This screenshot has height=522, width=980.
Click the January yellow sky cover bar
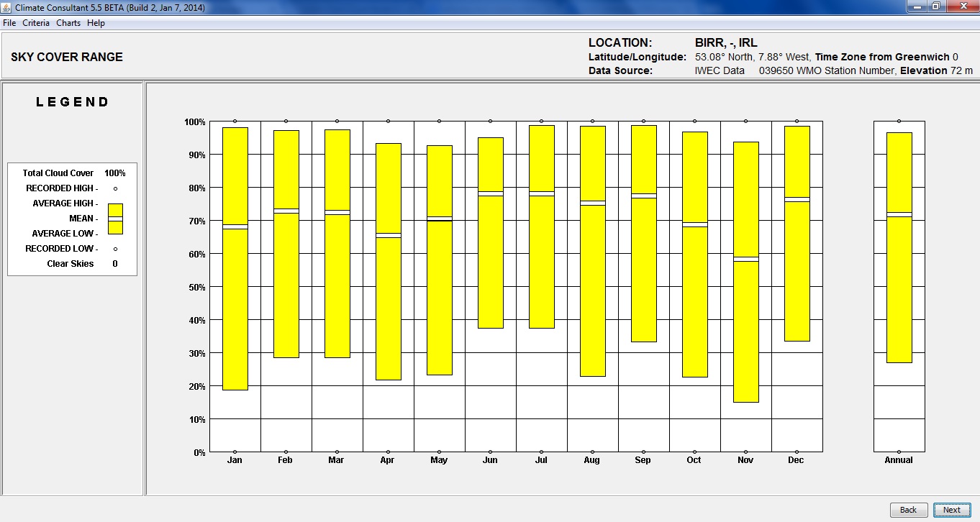(235, 309)
